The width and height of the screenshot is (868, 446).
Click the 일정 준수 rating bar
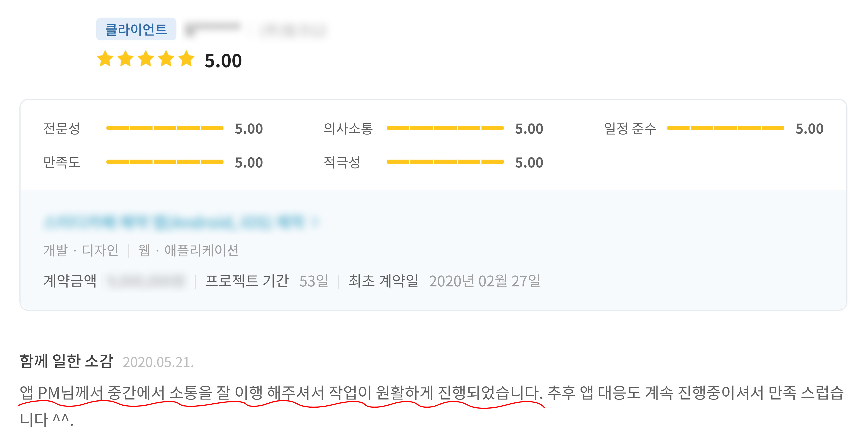tap(725, 128)
